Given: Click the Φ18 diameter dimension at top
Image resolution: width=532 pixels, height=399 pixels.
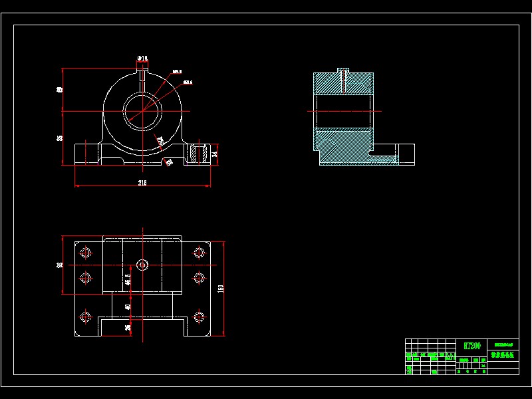Looking at the screenshot, I should (x=142, y=59).
